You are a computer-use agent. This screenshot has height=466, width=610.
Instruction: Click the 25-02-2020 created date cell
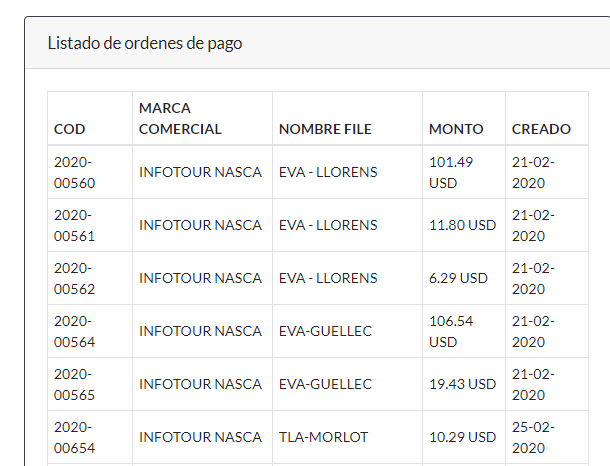pos(534,437)
